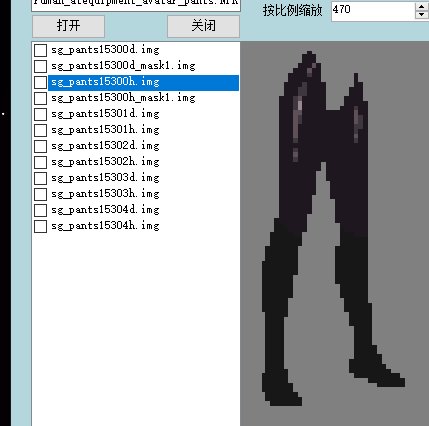Toggle the sg_pants15302d.img checkbox

[40, 146]
